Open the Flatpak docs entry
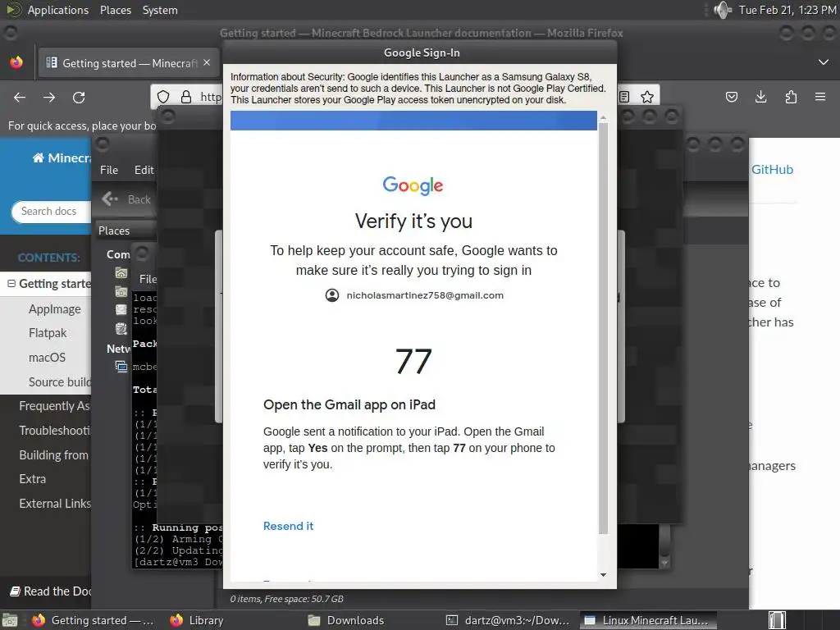 48,333
